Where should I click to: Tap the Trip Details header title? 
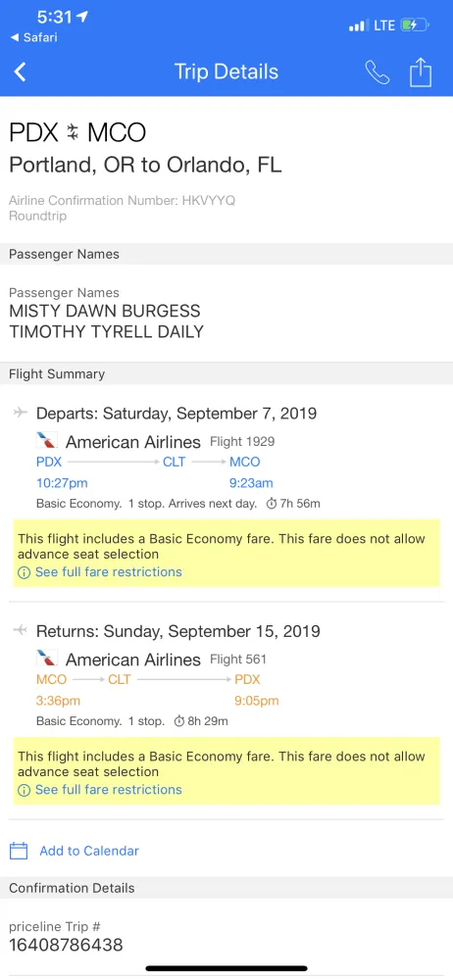tap(226, 72)
